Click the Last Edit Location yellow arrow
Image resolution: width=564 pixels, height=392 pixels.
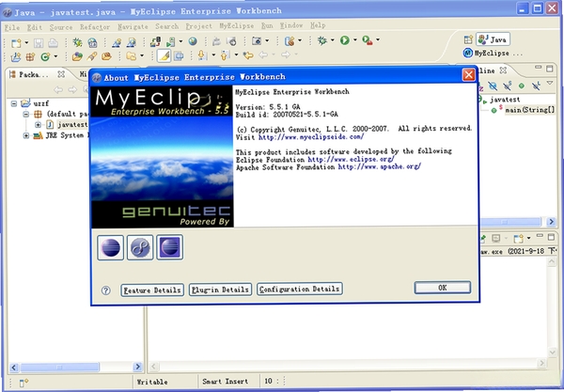[248, 55]
